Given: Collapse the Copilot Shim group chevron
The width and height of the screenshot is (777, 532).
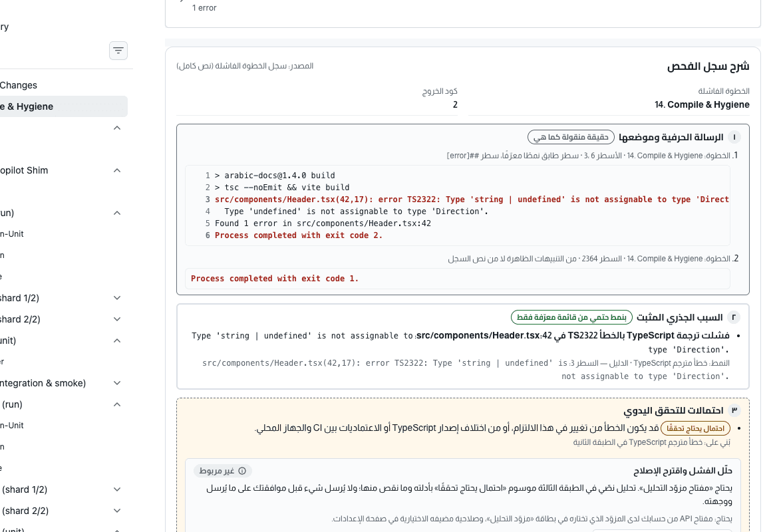Looking at the screenshot, I should click(x=117, y=170).
